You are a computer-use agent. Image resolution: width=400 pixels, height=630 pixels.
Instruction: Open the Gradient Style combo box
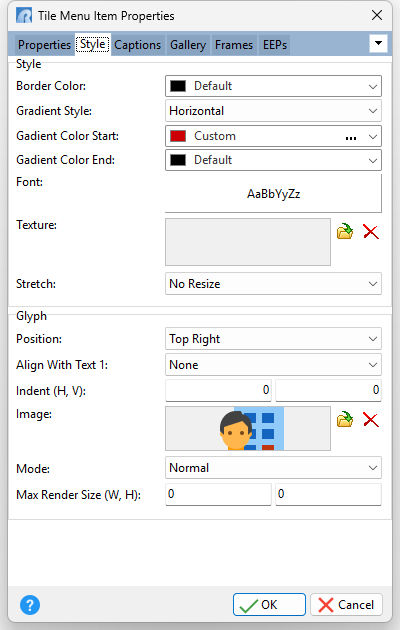[x=273, y=111]
